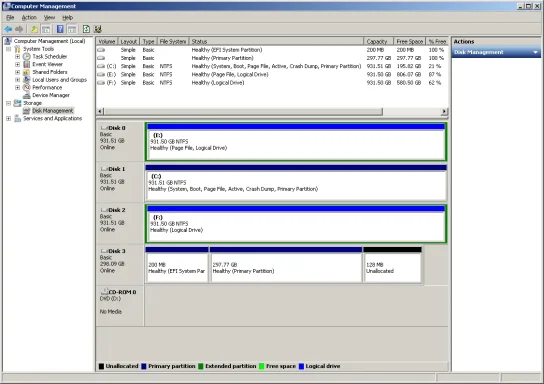
Task: Expand the Services and Applications node
Action: tap(8, 119)
